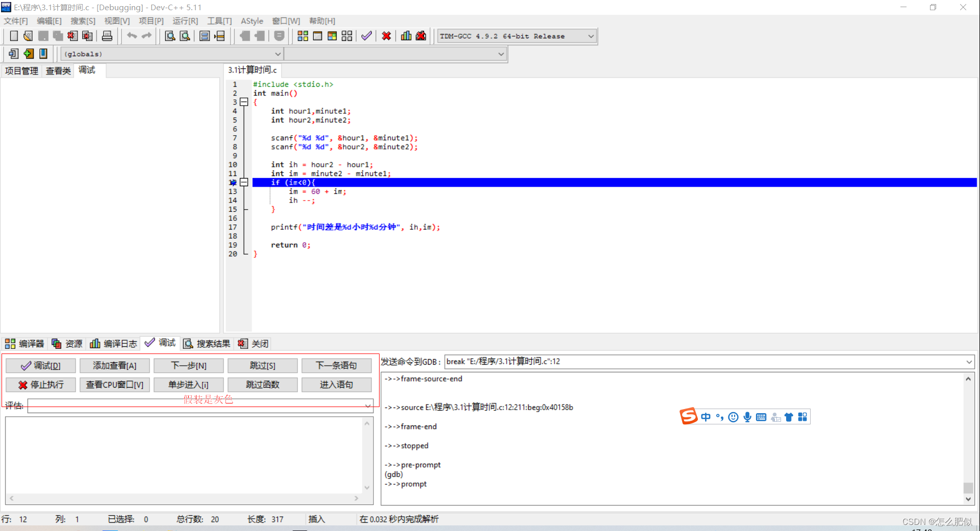980x531 pixels.
Task: Click the 进入语句 button
Action: 337,385
